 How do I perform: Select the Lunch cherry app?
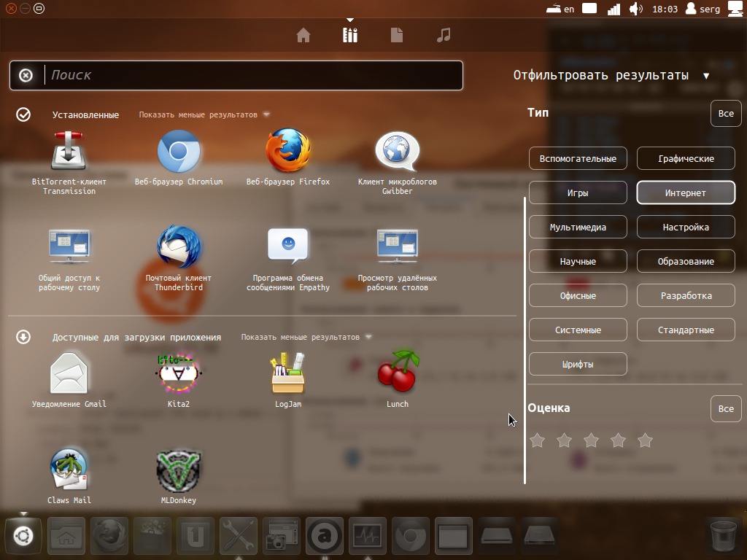coord(398,379)
